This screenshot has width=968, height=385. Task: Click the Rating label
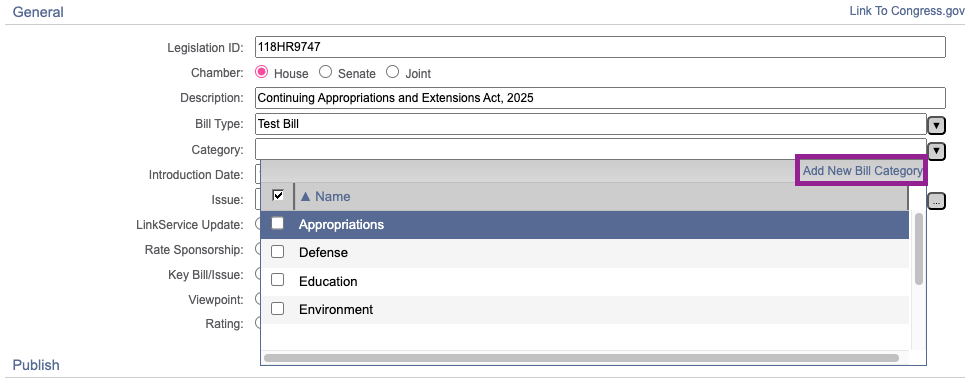point(225,324)
